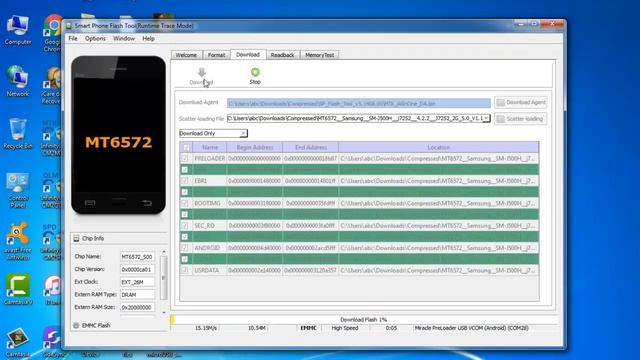Click the High Speed status bar entry
The image size is (640, 360).
pyautogui.click(x=345, y=328)
